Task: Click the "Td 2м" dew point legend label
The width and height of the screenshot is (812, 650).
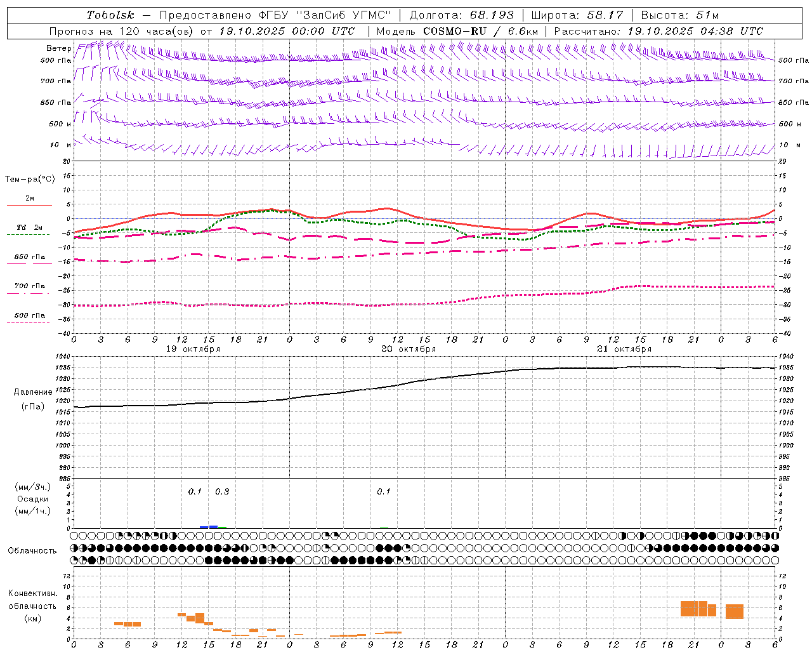Action: point(30,227)
